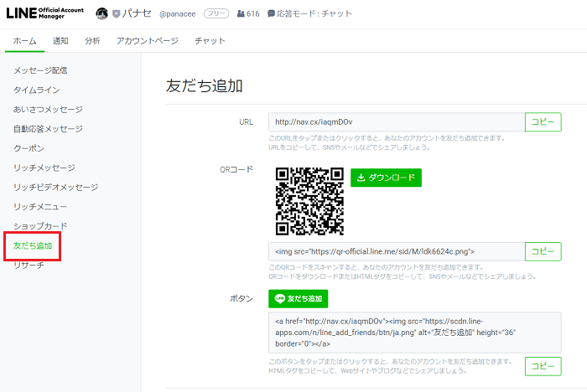
Task: Click the LINE Official Account Manager logo
Action: (x=45, y=13)
